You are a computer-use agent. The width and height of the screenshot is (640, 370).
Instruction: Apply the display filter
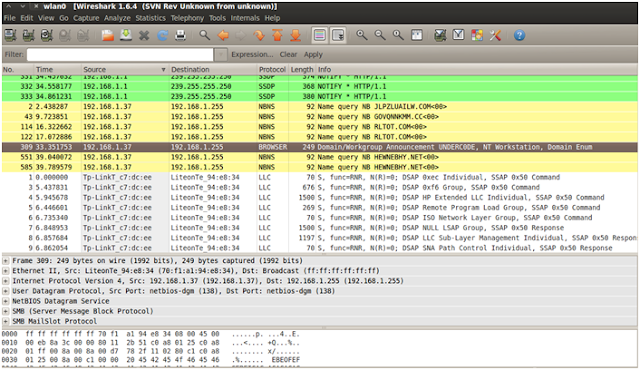coord(313,55)
